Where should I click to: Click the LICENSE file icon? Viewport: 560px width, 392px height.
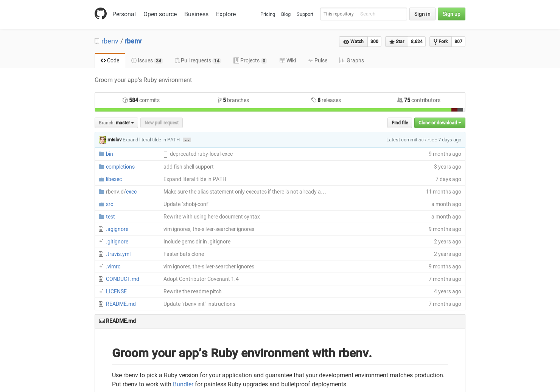click(x=101, y=291)
